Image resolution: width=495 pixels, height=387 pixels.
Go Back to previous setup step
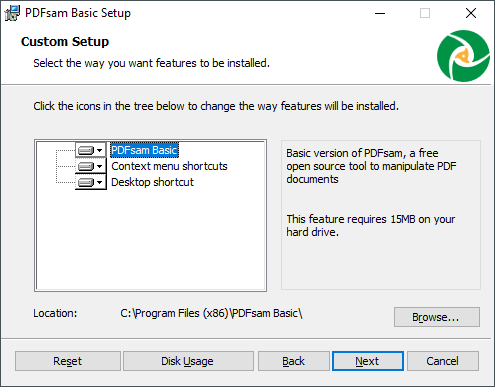(x=294, y=361)
